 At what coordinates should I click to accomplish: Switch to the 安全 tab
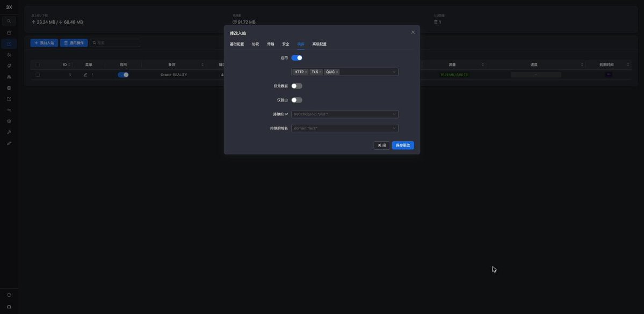pos(286,44)
